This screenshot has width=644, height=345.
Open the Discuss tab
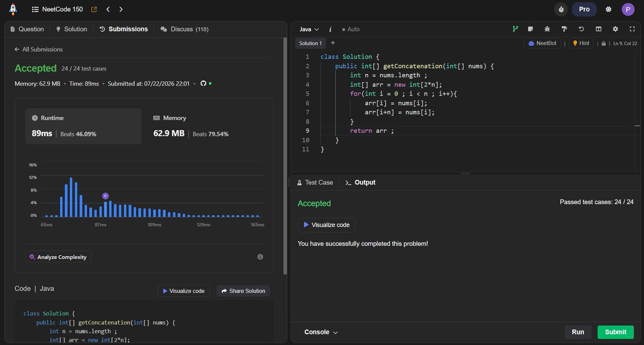(185, 29)
